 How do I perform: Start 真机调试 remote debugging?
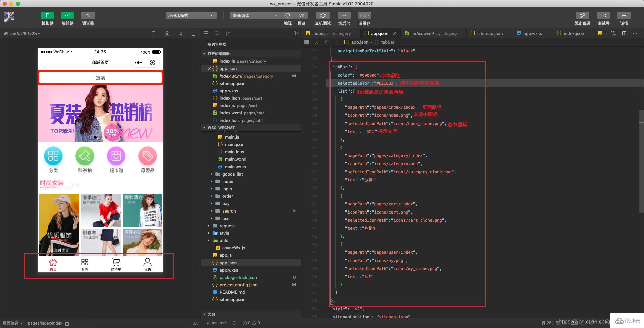323,15
